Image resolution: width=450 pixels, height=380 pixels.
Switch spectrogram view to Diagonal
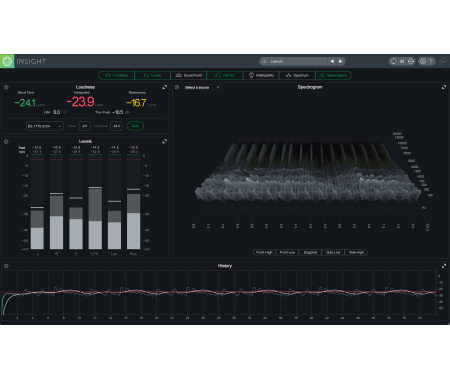(x=310, y=252)
